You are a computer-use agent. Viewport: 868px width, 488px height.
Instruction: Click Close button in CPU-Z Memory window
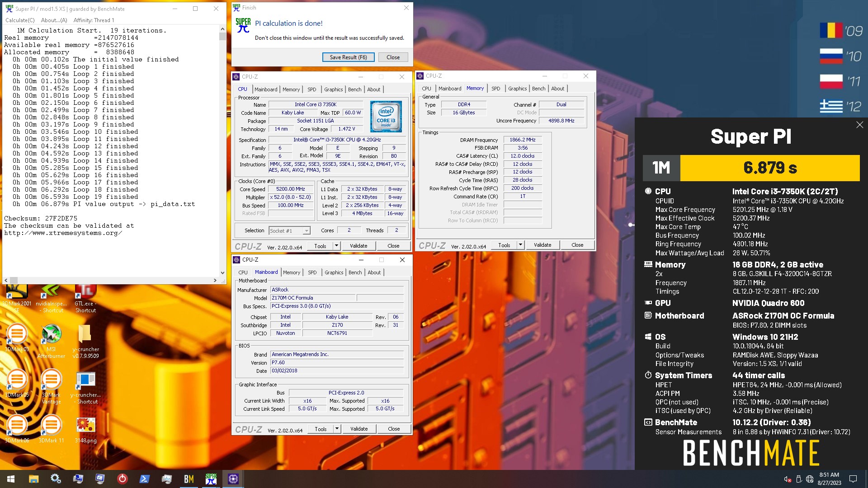tap(577, 245)
